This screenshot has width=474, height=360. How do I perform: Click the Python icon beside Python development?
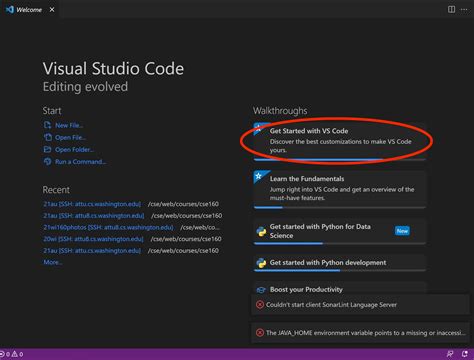pyautogui.click(x=261, y=263)
